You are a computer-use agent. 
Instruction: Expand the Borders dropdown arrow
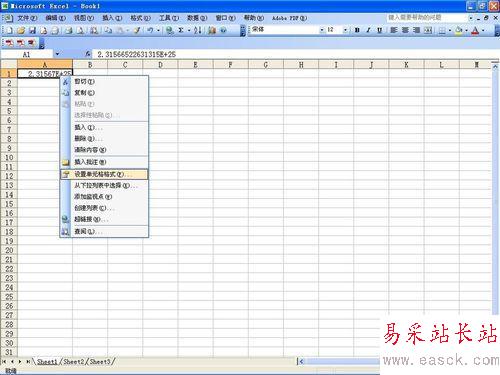(x=450, y=30)
